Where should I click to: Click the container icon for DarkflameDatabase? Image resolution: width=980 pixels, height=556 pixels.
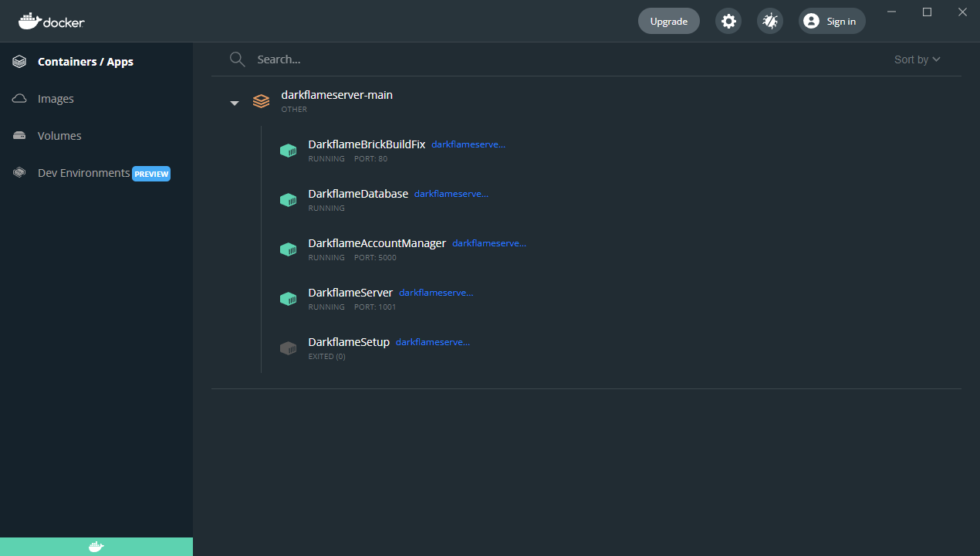point(288,199)
